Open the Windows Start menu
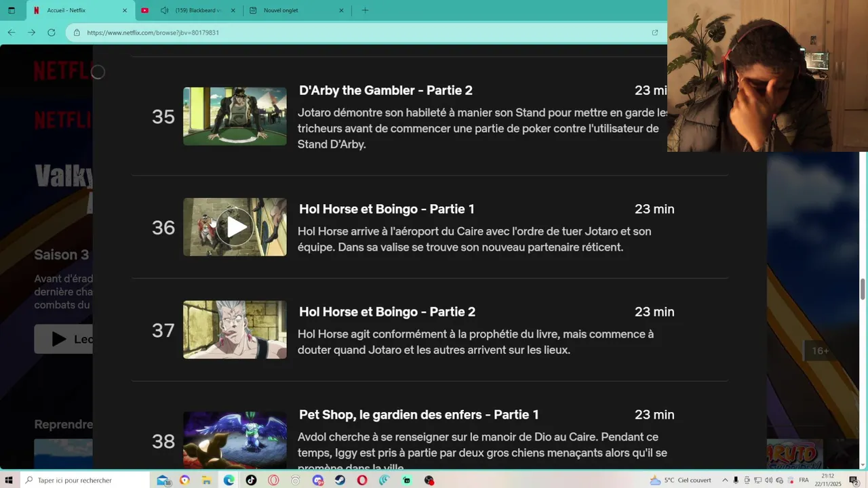Screen dimensions: 868x488 coord(9,480)
